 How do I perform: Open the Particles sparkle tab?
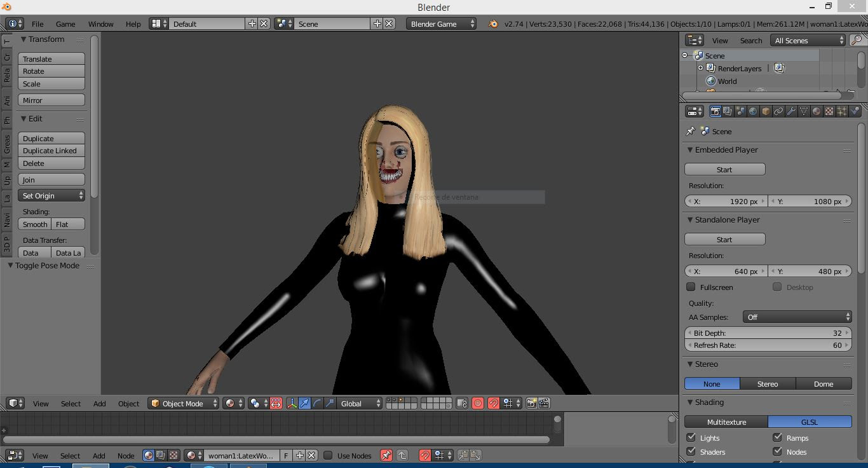pyautogui.click(x=842, y=111)
